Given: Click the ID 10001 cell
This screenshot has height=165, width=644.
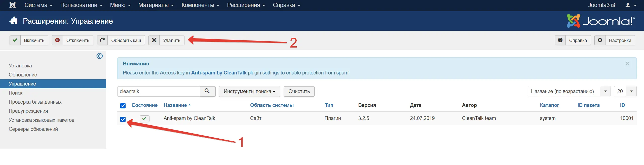Looking at the screenshot, I should click(627, 118).
